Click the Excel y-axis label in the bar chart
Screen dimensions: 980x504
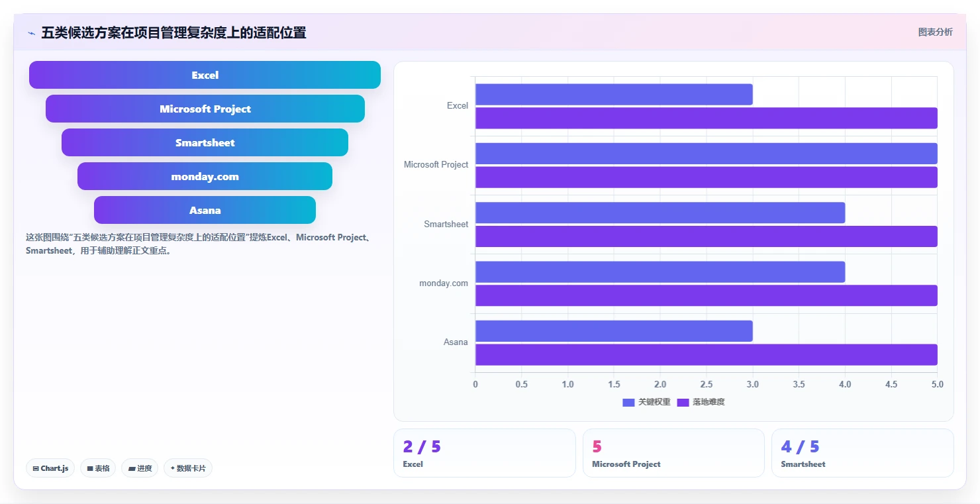coord(458,106)
